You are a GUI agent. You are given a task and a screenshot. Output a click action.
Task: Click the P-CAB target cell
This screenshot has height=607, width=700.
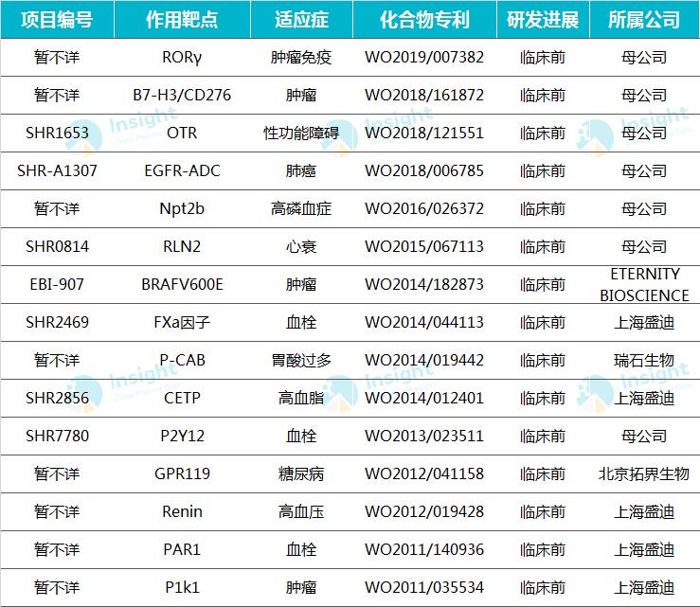pos(182,361)
